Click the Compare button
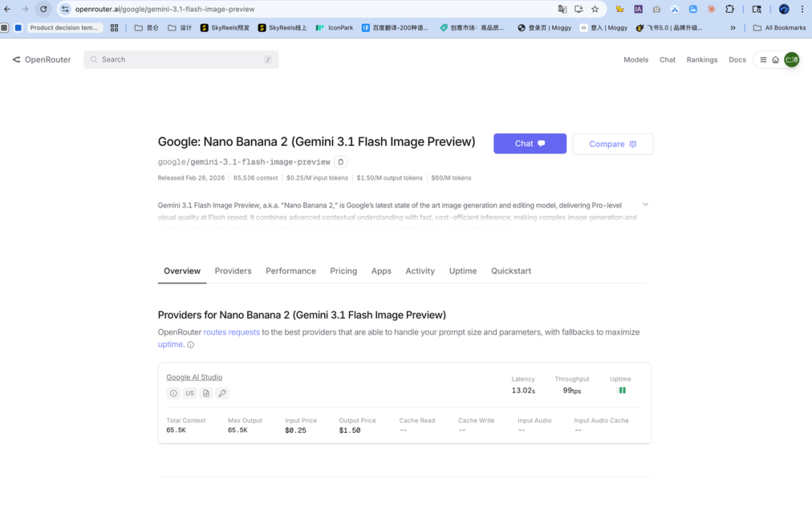The image size is (812, 505). pos(613,144)
